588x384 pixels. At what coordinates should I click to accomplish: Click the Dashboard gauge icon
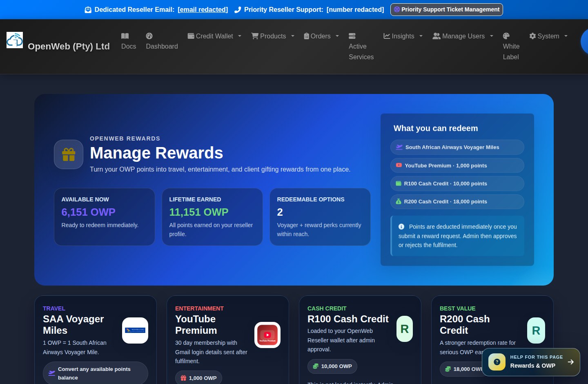(149, 36)
